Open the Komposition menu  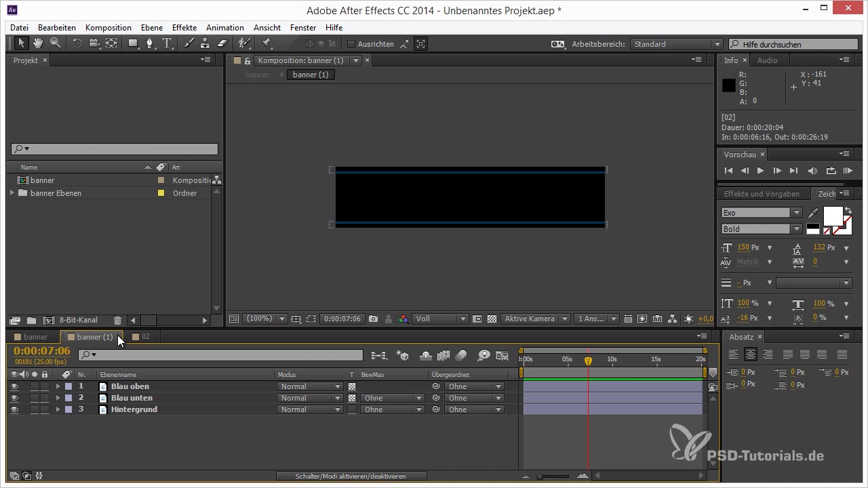click(x=108, y=28)
